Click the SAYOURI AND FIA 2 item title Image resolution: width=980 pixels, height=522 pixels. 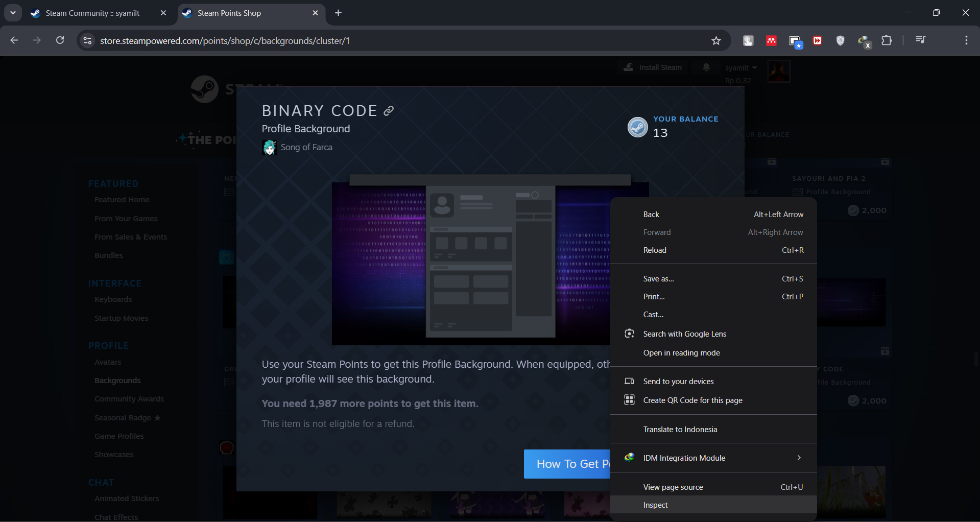click(x=828, y=179)
